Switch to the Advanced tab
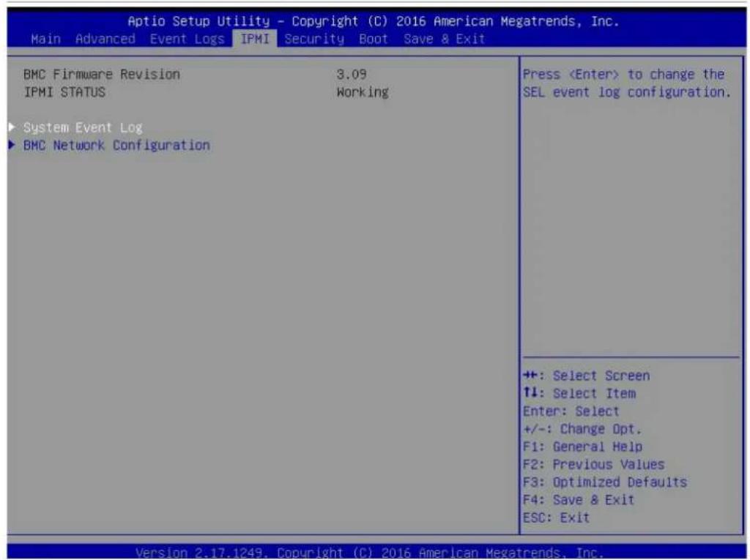The height and width of the screenshot is (560, 750). pos(105,39)
